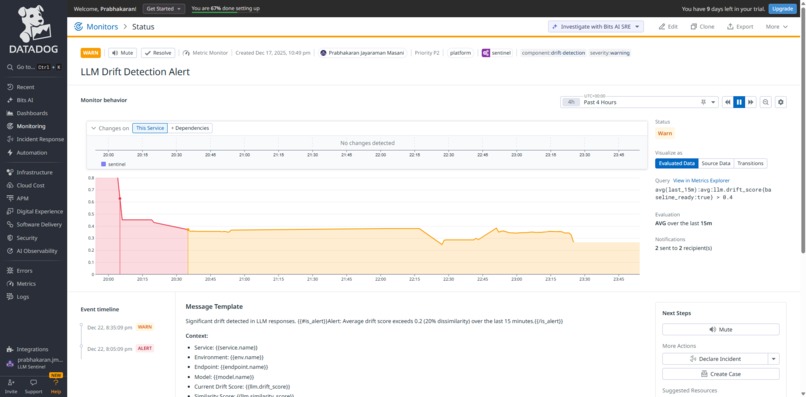806x397 pixels.
Task: Open Bits AI in the sidebar
Action: [25, 100]
